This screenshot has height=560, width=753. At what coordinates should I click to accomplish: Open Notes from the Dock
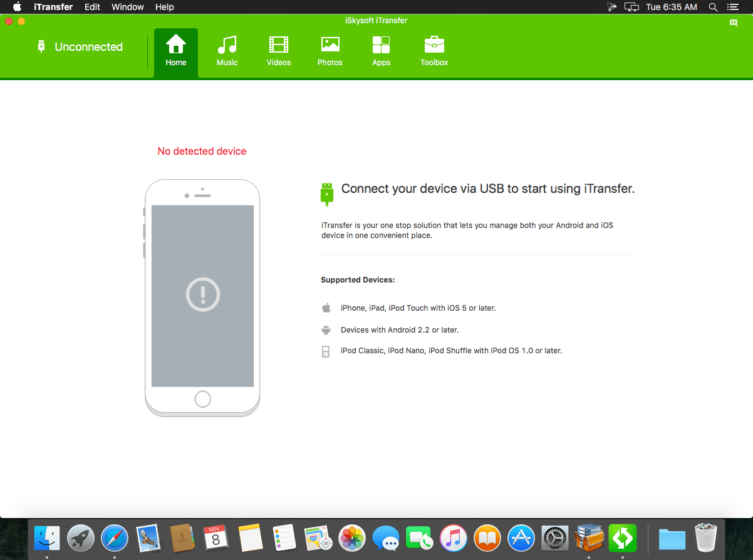(x=250, y=537)
